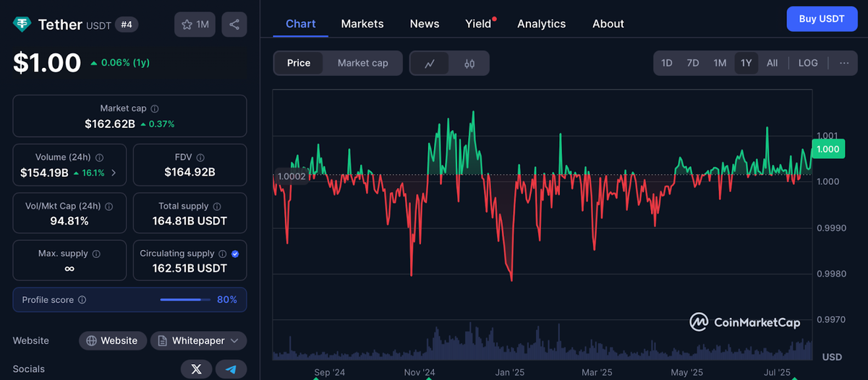The height and width of the screenshot is (380, 868).
Task: Click the #4 rank badge
Action: (126, 25)
